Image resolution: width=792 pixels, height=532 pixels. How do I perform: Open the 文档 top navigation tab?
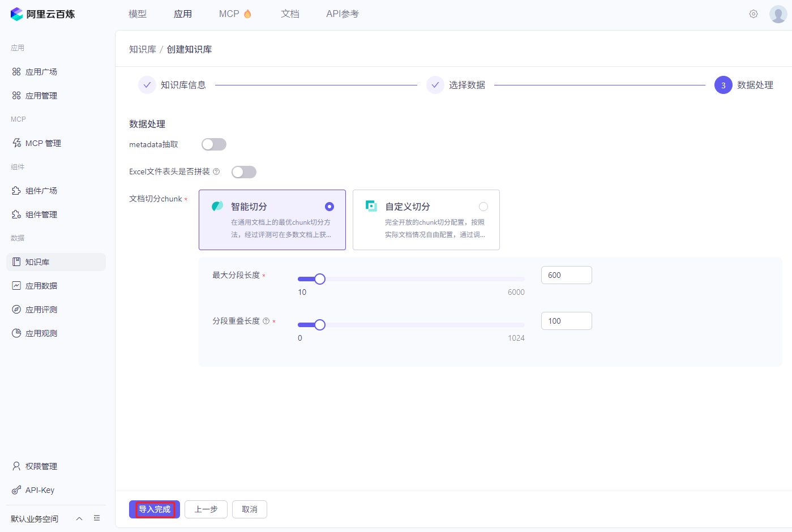290,14
